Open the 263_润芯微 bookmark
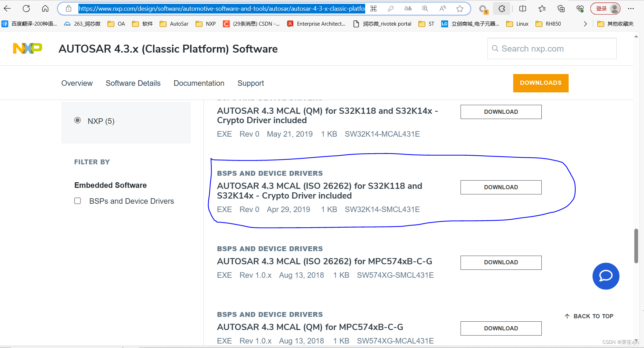644x348 pixels. [x=82, y=24]
